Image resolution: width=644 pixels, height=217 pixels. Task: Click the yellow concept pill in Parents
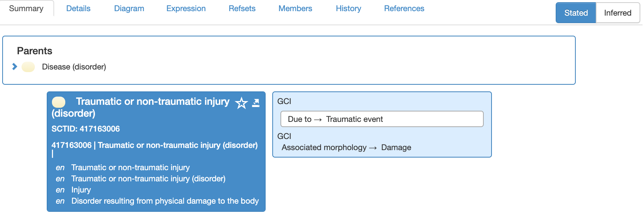(28, 67)
